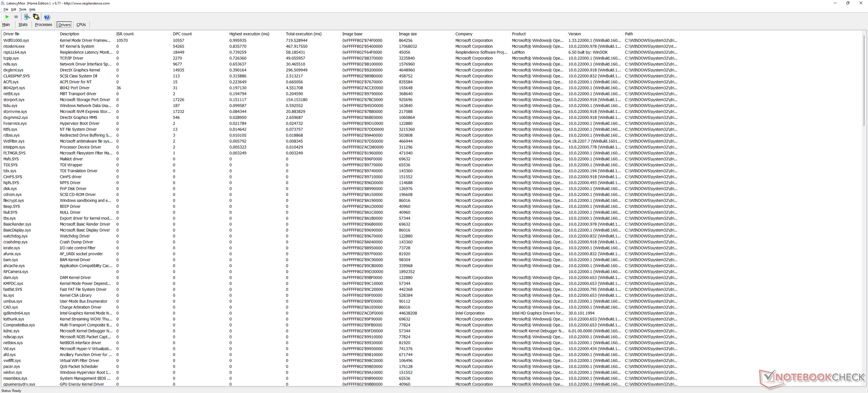The image size is (868, 393).
Task: Open the Edit menu
Action: (14, 9)
